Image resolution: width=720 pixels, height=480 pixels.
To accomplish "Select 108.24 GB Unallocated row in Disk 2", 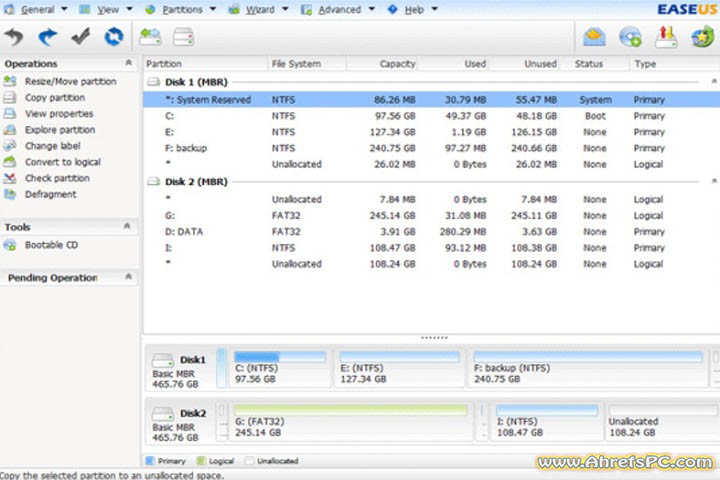I will (431, 264).
